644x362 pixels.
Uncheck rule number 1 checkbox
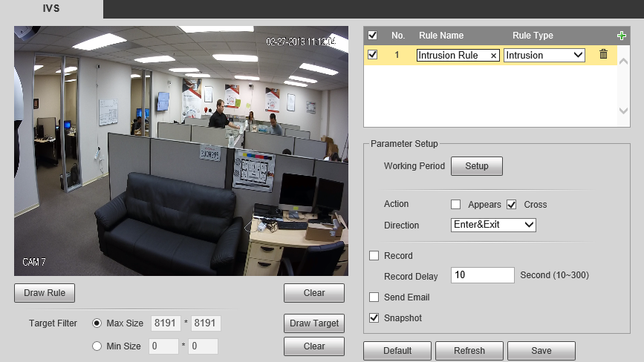coord(373,55)
